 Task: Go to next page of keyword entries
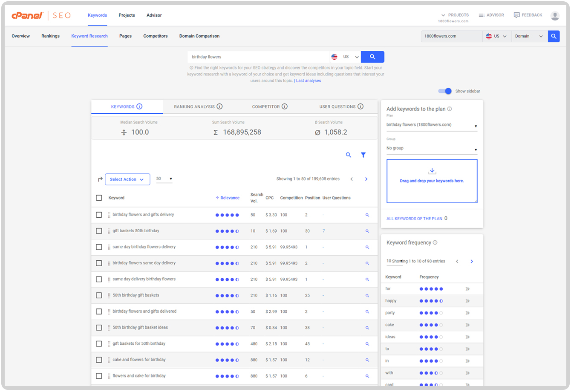[x=366, y=179]
